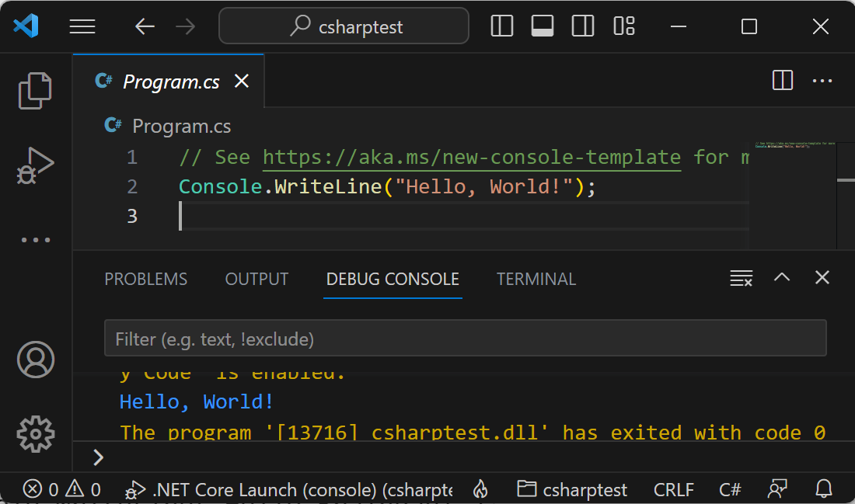The height and width of the screenshot is (504, 855).
Task: Toggle the secondary side bar layout button
Action: [583, 26]
